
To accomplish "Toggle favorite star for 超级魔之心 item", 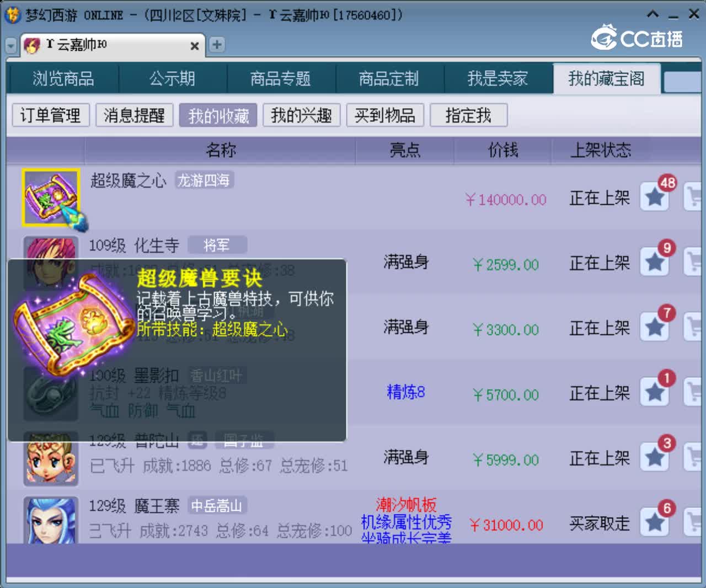I will tap(655, 197).
